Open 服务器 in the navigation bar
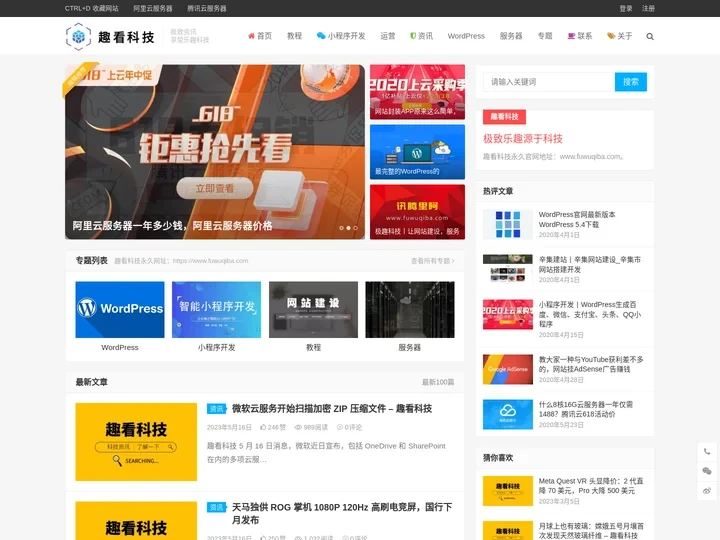Image resolution: width=720 pixels, height=540 pixels. point(511,36)
